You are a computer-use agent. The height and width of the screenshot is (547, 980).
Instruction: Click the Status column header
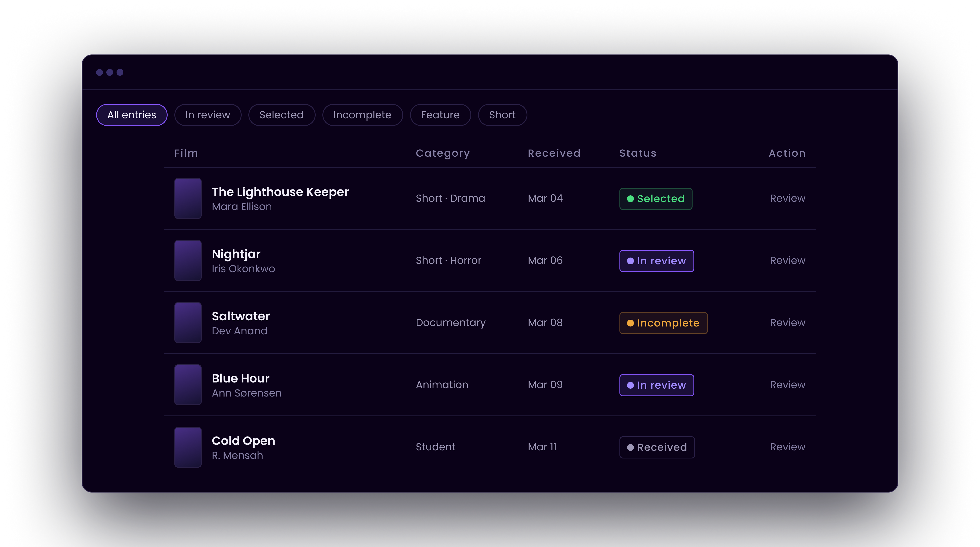[638, 153]
